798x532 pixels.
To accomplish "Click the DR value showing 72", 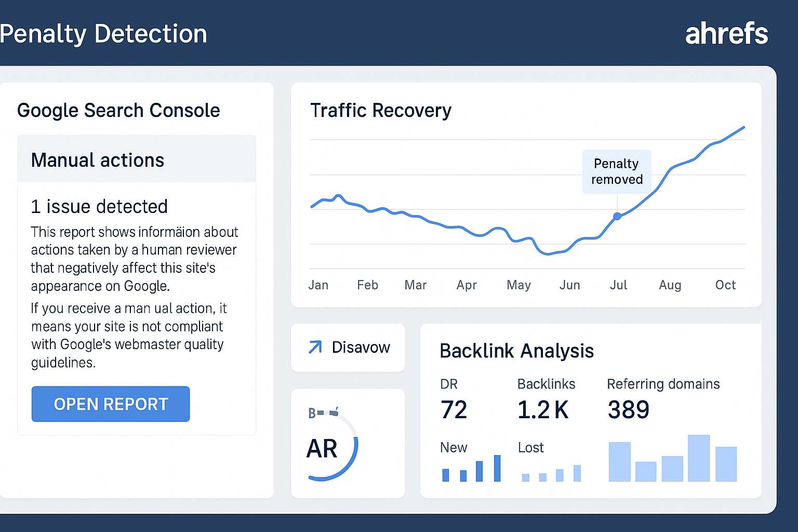I will (454, 409).
